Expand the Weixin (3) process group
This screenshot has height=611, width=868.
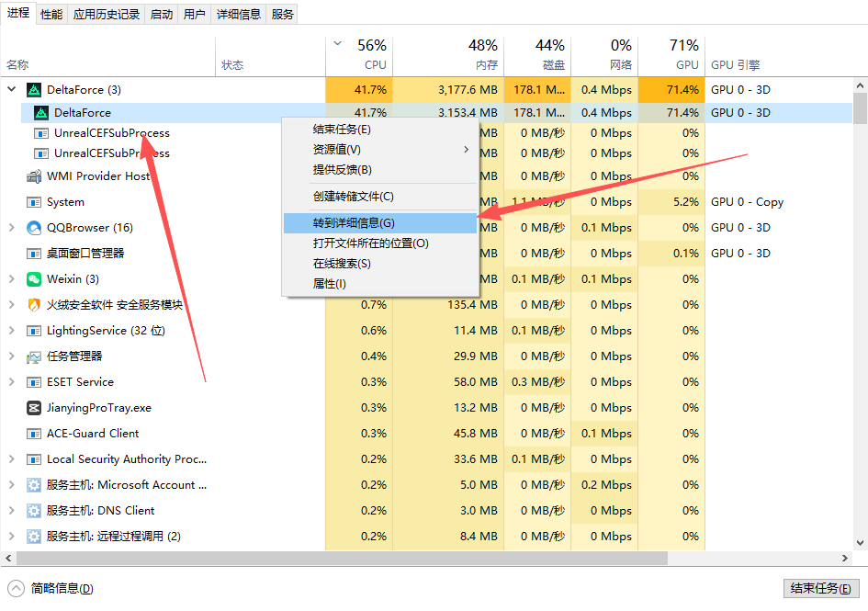click(12, 279)
